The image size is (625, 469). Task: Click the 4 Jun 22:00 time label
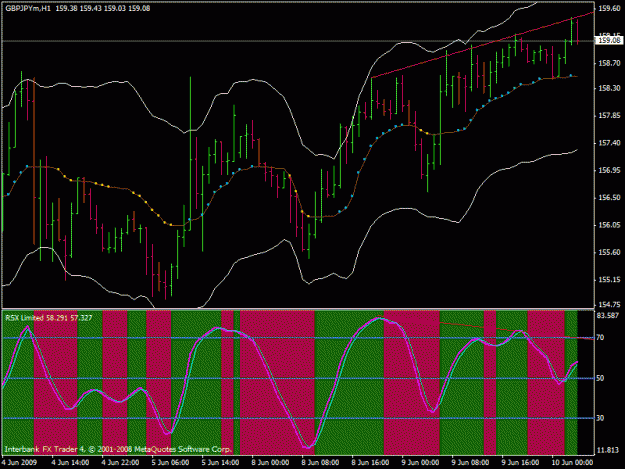pyautogui.click(x=120, y=463)
